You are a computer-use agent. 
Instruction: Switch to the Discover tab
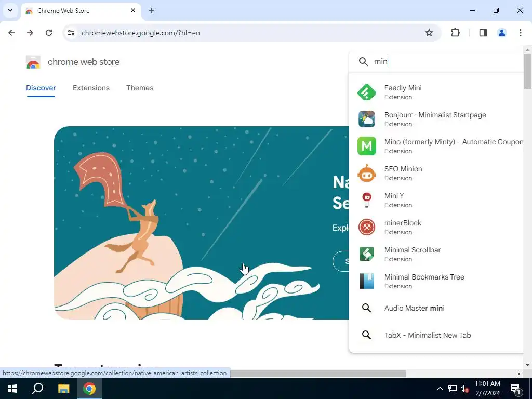tap(41, 88)
